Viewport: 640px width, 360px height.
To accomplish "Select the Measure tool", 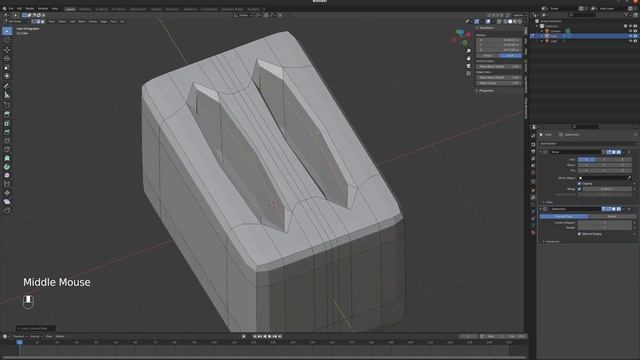I will (7, 95).
